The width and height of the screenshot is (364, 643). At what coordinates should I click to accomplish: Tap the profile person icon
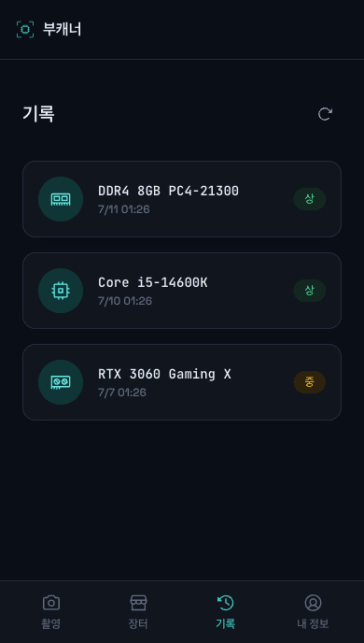313,603
